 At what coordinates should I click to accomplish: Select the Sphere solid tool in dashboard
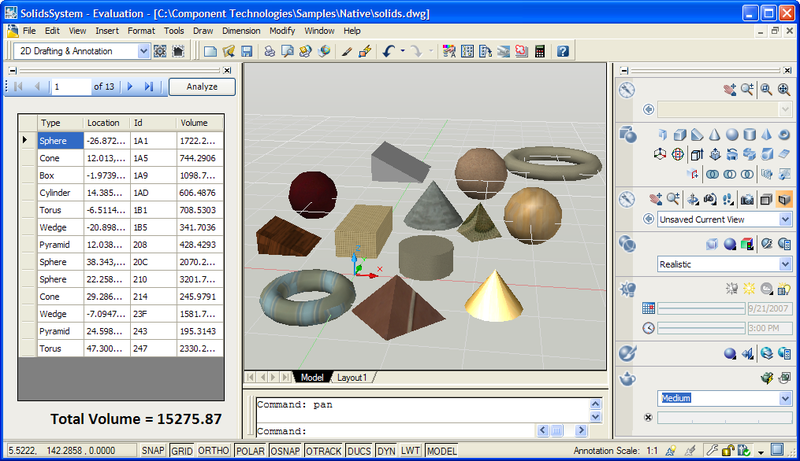tap(733, 135)
